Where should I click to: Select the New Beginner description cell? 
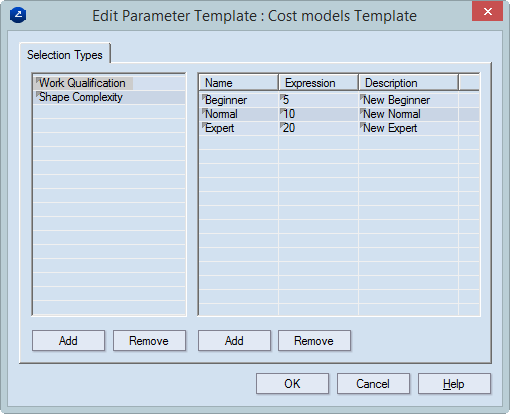pyautogui.click(x=409, y=100)
